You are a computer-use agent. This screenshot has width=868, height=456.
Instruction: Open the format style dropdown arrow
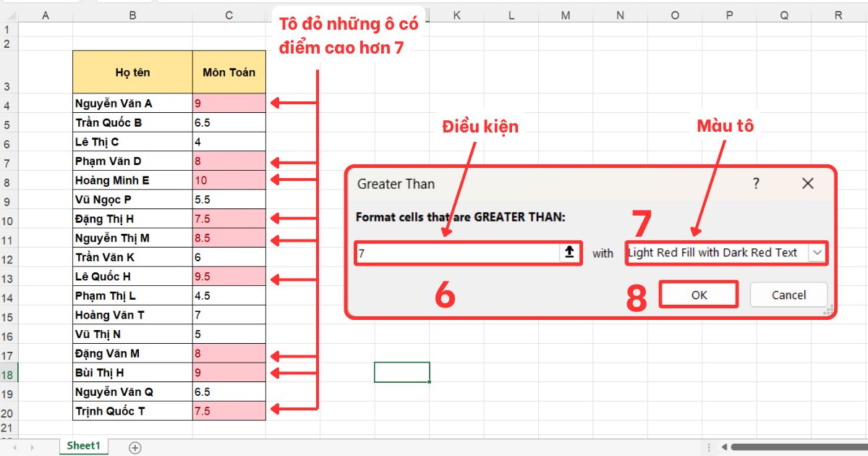point(817,253)
